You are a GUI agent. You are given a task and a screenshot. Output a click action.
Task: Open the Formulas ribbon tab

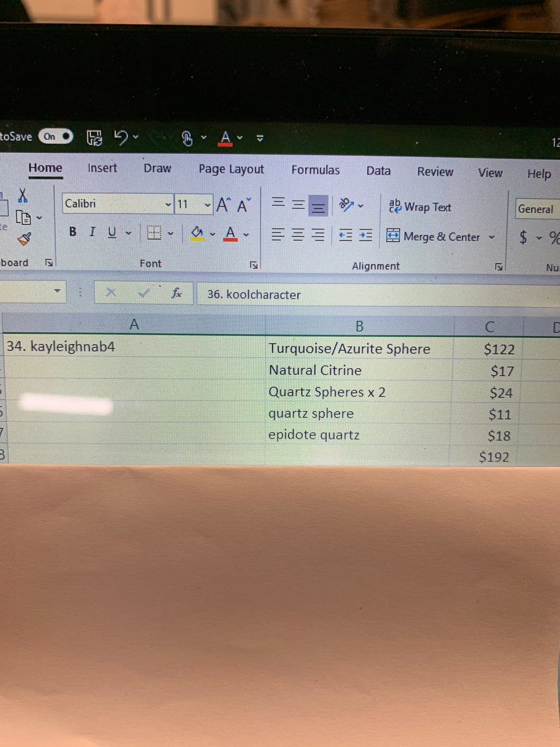click(x=315, y=170)
